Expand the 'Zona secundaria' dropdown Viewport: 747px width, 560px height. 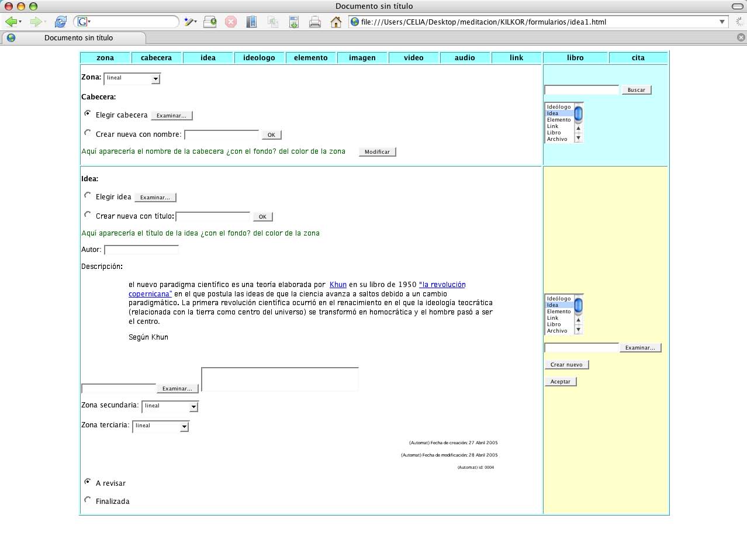tap(170, 406)
